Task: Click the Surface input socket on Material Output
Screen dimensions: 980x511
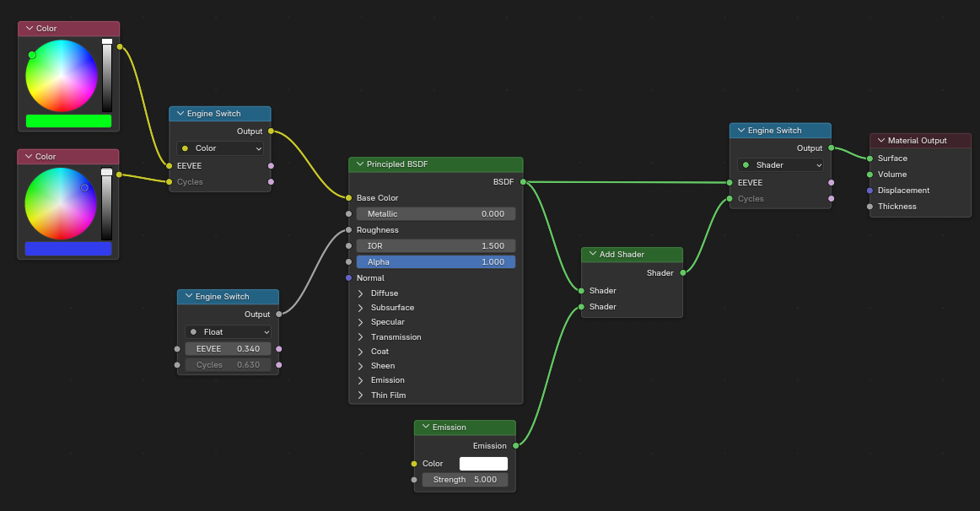Action: (870, 159)
